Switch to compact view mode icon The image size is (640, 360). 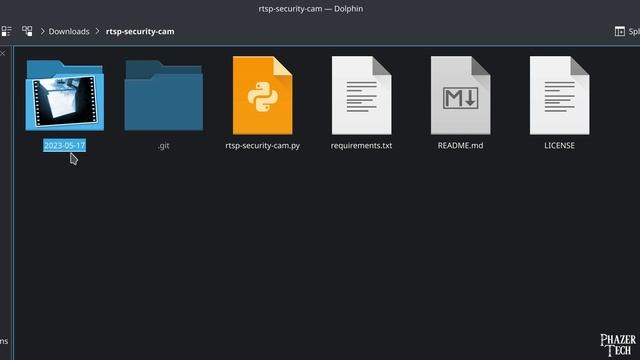pyautogui.click(x=6, y=31)
